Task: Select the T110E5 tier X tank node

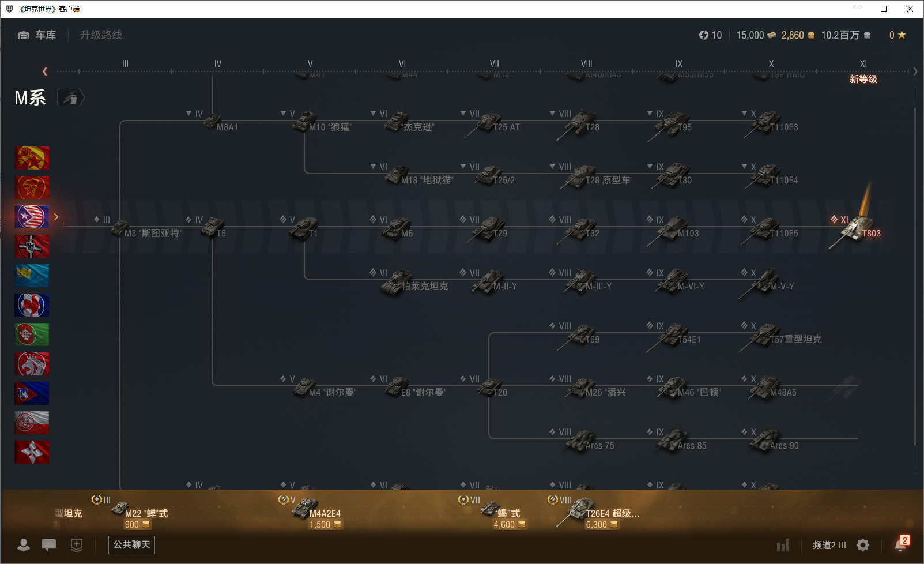Action: (x=770, y=231)
